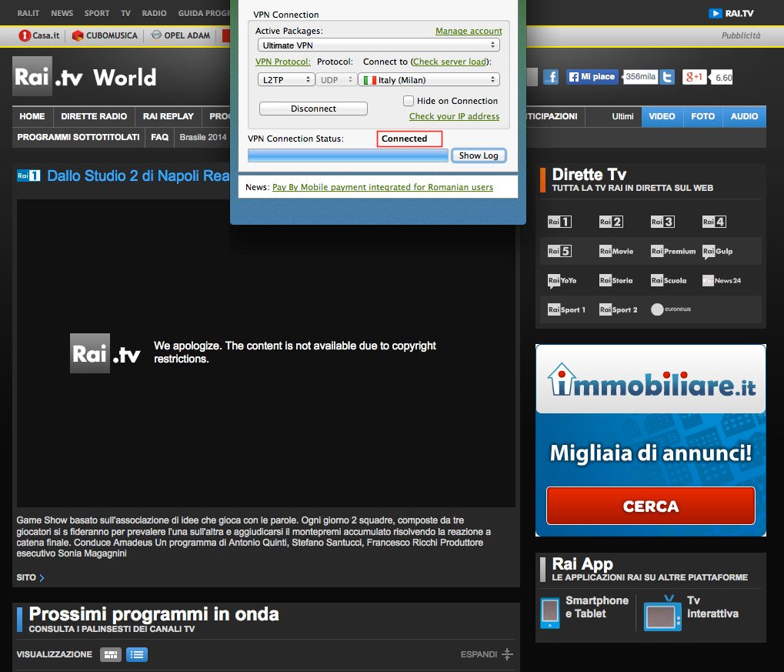The image size is (784, 672).
Task: Open the Tv Interattiva icon
Action: pyautogui.click(x=662, y=613)
